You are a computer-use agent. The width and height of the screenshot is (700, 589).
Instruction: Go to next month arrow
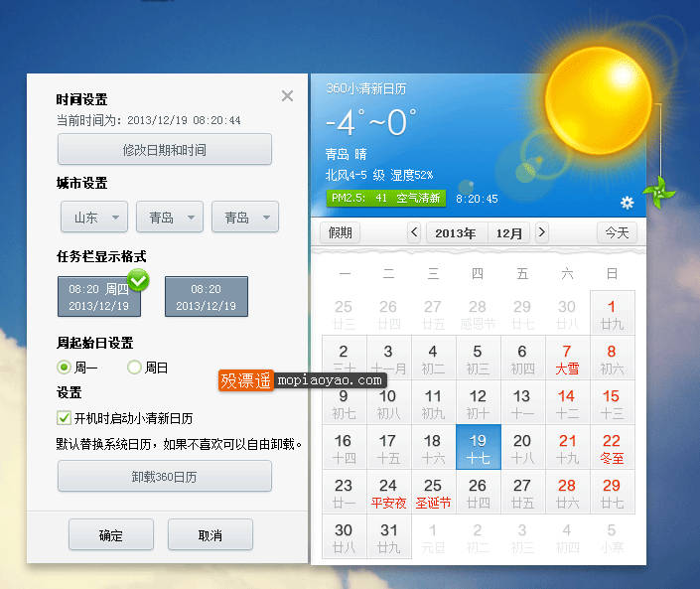click(x=541, y=232)
